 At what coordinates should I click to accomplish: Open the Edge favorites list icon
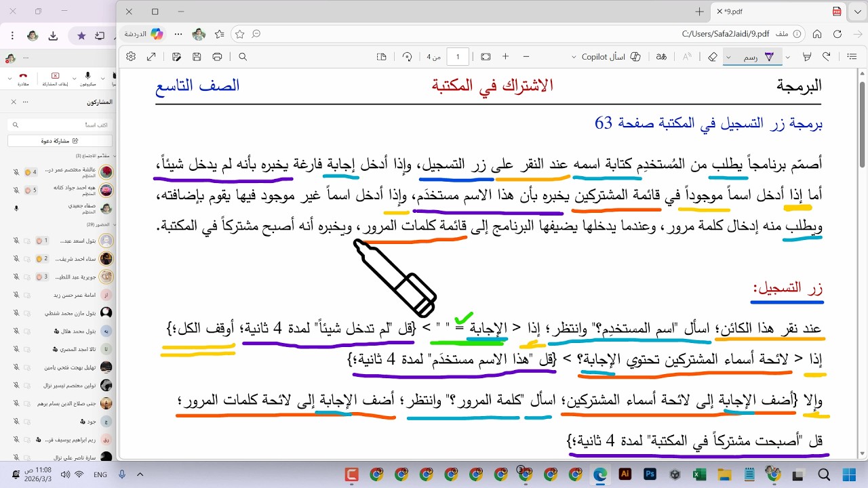click(219, 34)
